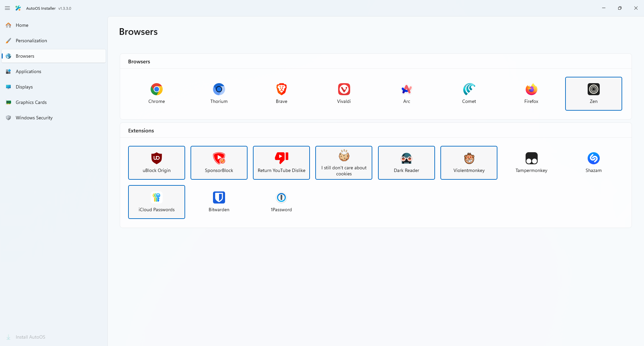Open the Personalization page
644x346 pixels.
(x=54, y=41)
